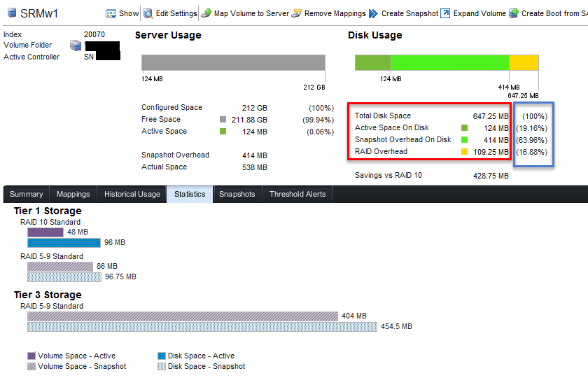Click the Expand Volume icon
The width and height of the screenshot is (588, 385).
pyautogui.click(x=445, y=13)
